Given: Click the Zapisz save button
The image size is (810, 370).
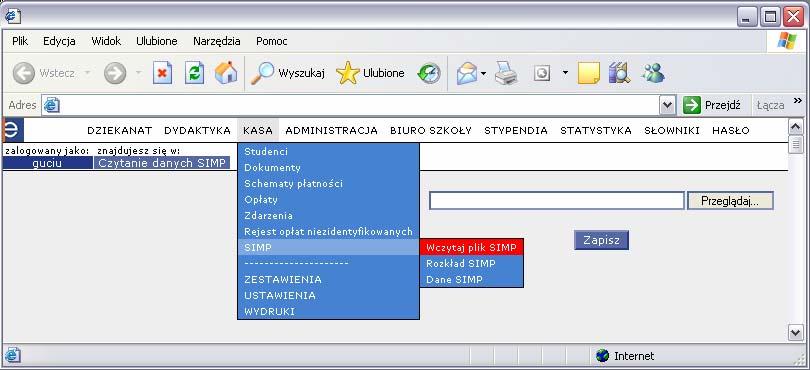Looking at the screenshot, I should click(x=601, y=240).
